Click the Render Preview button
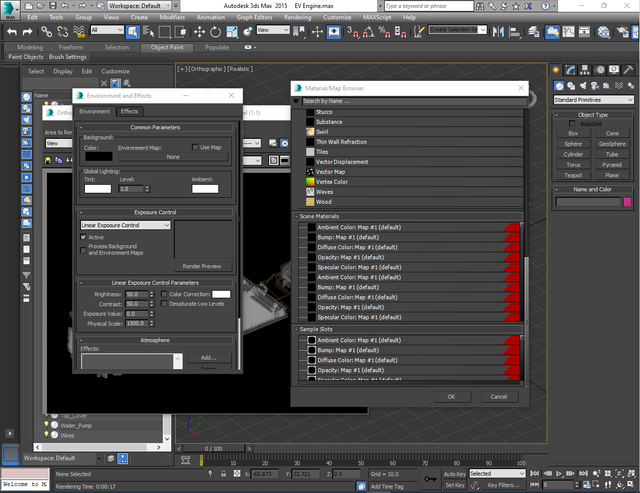This screenshot has width=640, height=493. click(202, 266)
